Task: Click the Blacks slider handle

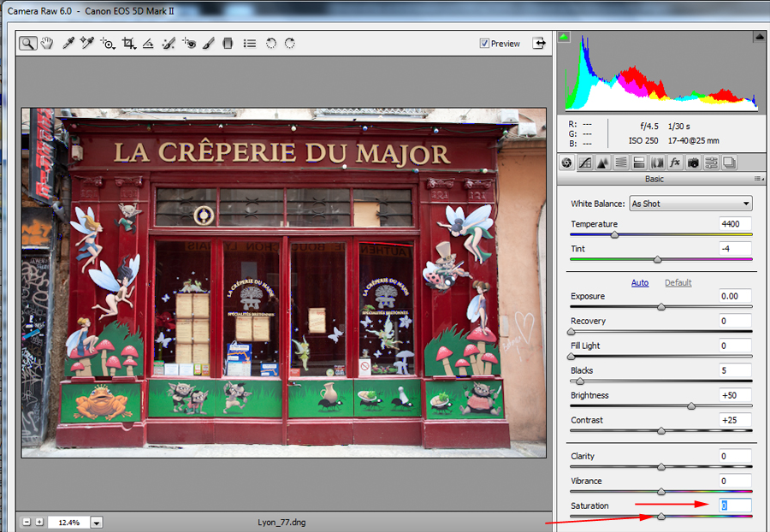Action: click(x=580, y=381)
